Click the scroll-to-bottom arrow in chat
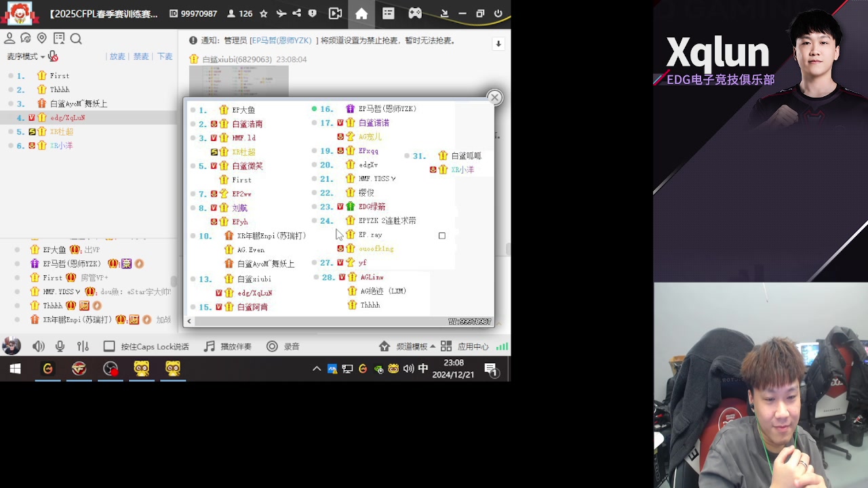This screenshot has height=488, width=868. (x=498, y=43)
